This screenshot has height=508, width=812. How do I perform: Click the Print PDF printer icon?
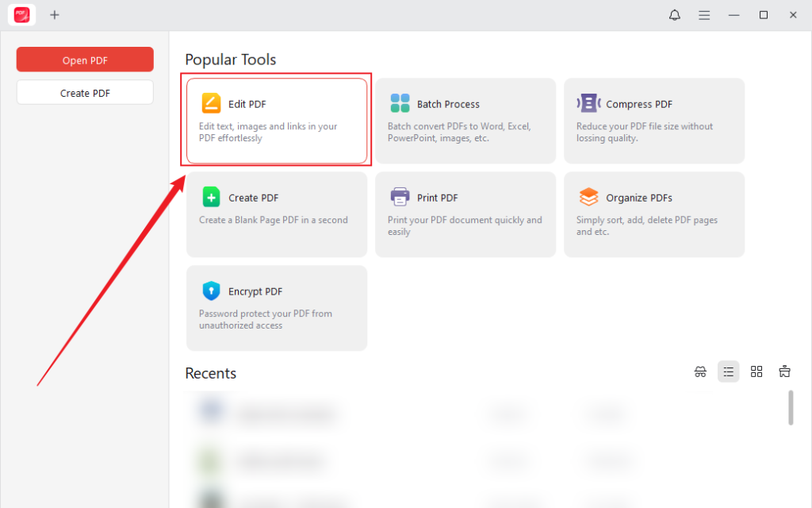(400, 197)
